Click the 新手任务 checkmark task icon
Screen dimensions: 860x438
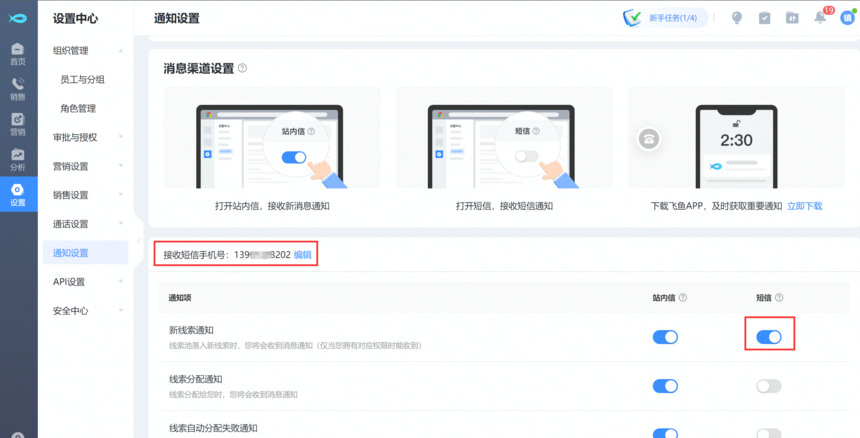click(633, 18)
